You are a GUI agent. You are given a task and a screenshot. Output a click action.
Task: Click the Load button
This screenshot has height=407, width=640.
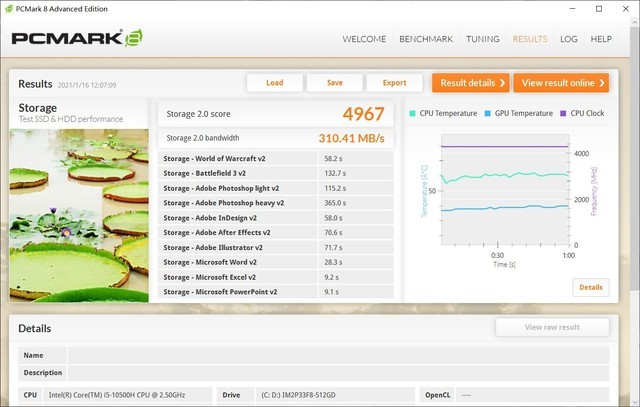pos(275,83)
